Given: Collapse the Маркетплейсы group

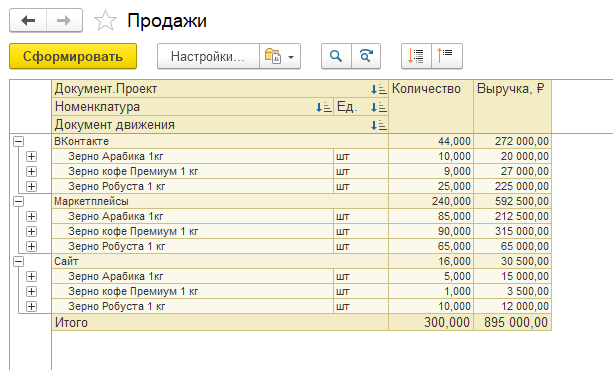Looking at the screenshot, I should (18, 201).
